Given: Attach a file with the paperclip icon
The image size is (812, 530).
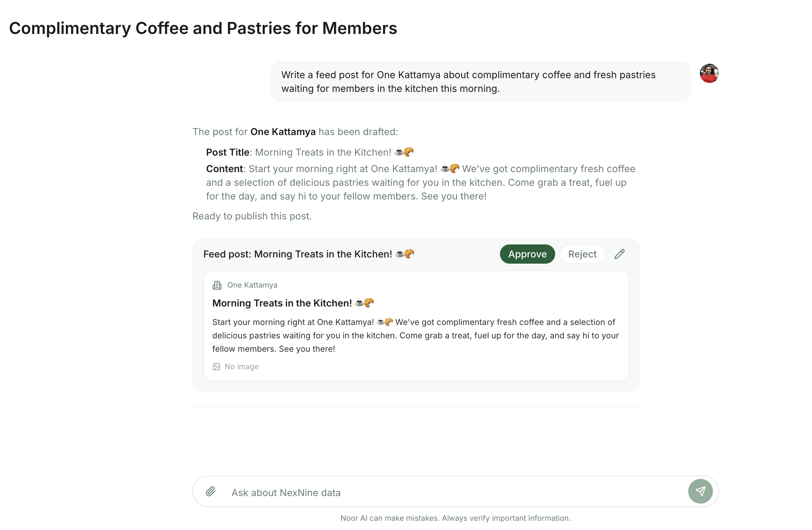Looking at the screenshot, I should coord(211,491).
